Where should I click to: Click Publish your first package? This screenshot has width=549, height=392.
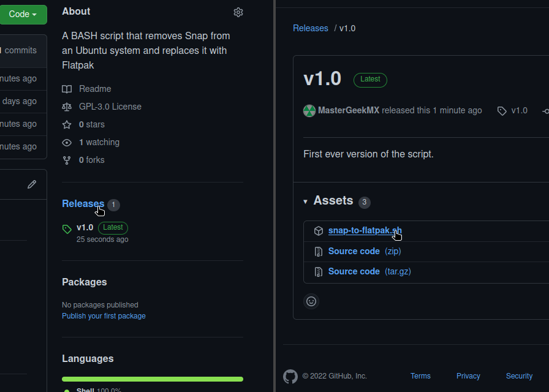[104, 316]
